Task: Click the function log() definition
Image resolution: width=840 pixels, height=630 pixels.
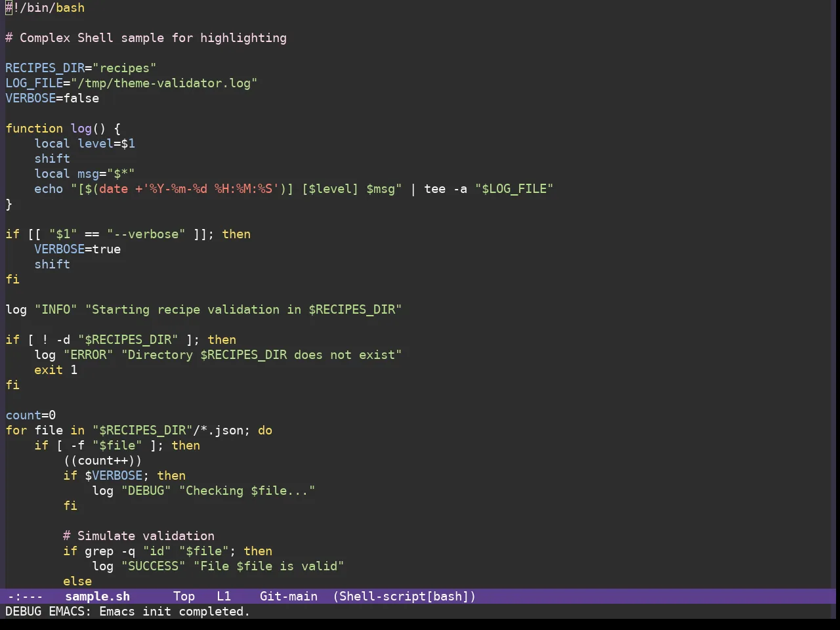Action: [63, 129]
